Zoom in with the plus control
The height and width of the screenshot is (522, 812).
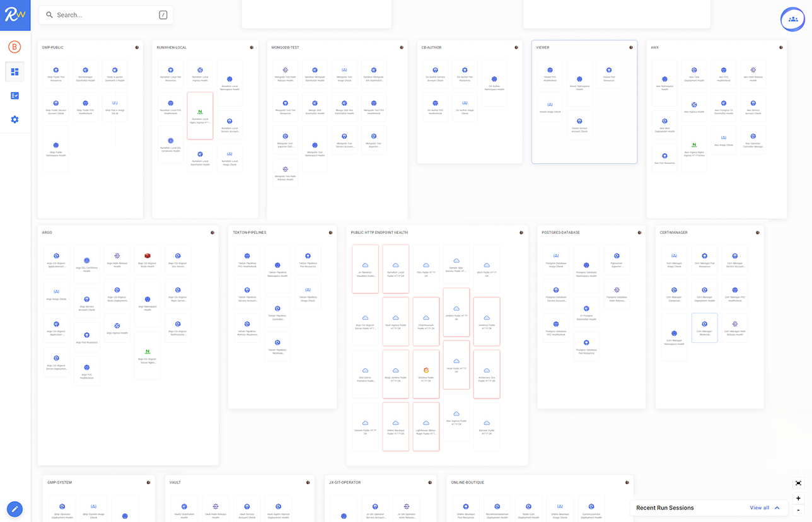798,498
